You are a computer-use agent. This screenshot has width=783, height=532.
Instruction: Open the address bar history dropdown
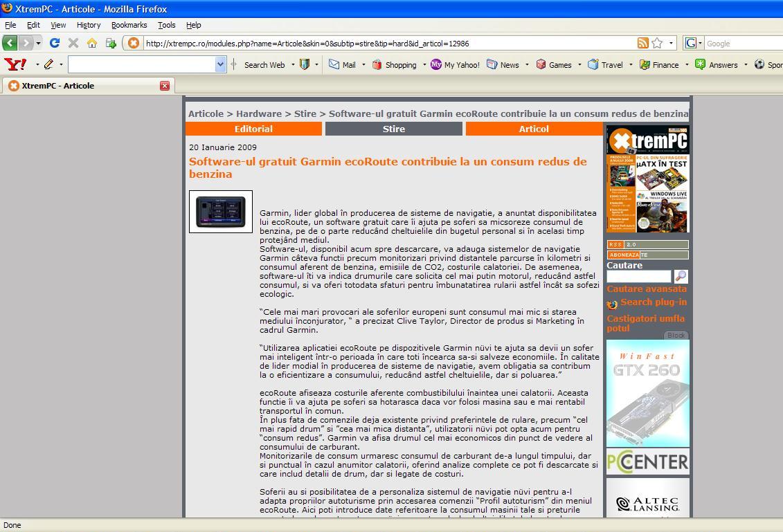pos(671,43)
